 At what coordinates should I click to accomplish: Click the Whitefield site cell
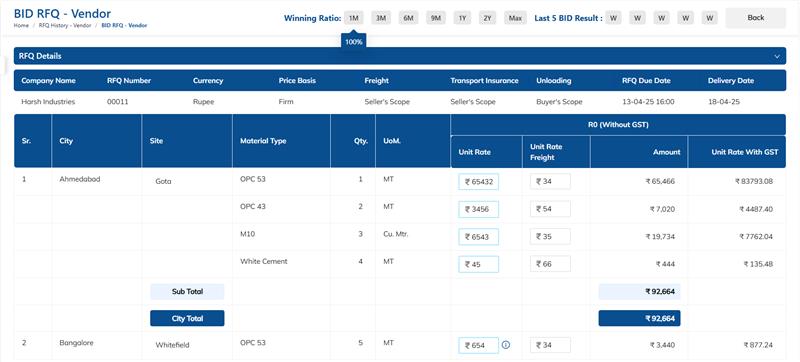point(172,345)
